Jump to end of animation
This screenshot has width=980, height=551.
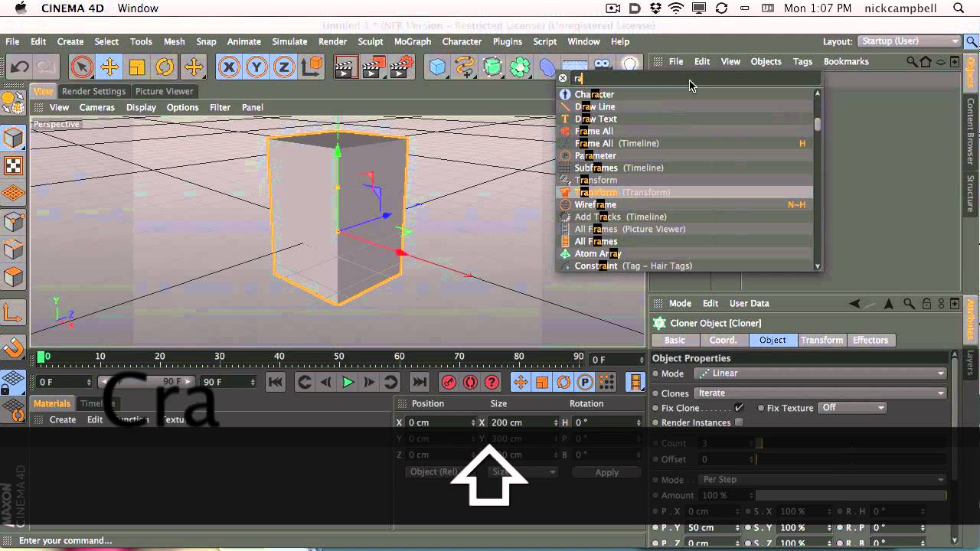420,382
